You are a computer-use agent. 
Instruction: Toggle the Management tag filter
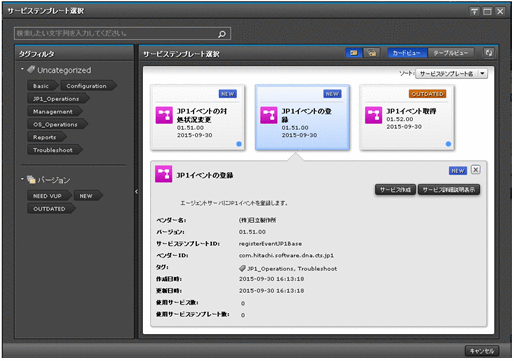point(55,112)
